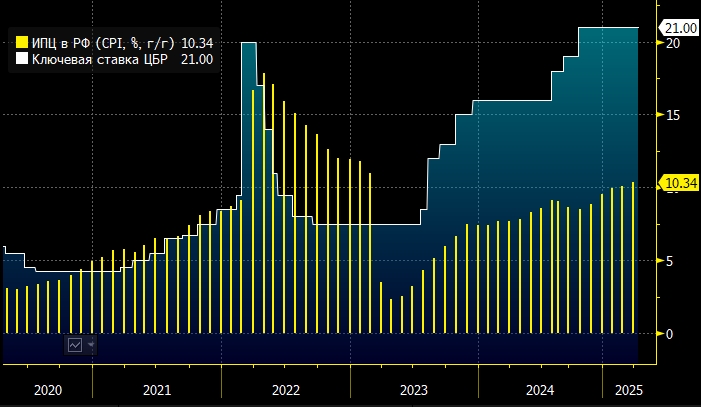
Task: Click the 21.00 value tag on right axis
Action: coord(680,27)
